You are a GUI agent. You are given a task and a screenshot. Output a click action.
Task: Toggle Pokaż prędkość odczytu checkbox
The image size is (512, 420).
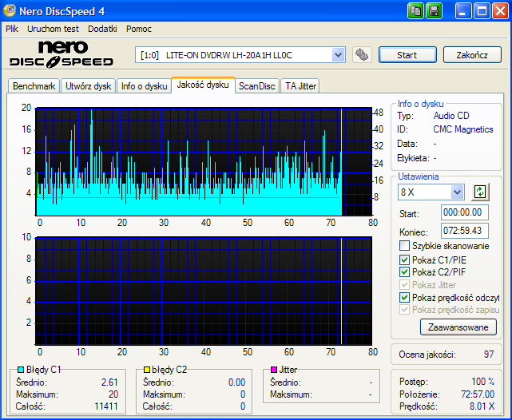(404, 297)
